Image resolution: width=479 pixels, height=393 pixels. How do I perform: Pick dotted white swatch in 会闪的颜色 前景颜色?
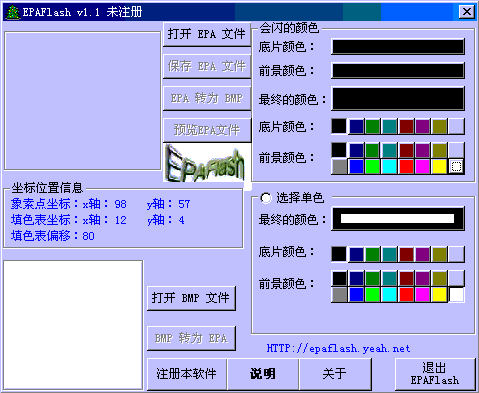pos(456,166)
